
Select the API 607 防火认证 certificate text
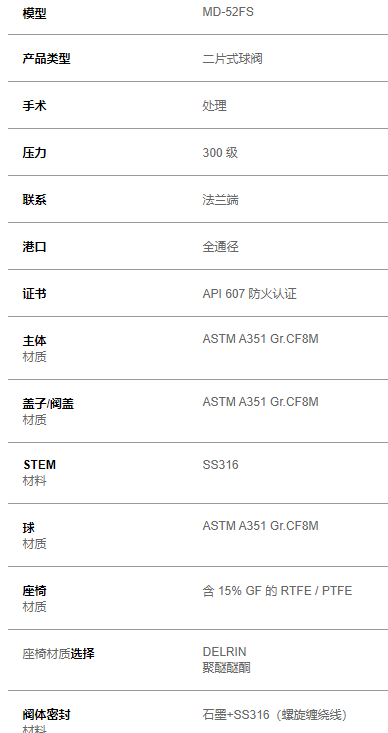pos(250,294)
